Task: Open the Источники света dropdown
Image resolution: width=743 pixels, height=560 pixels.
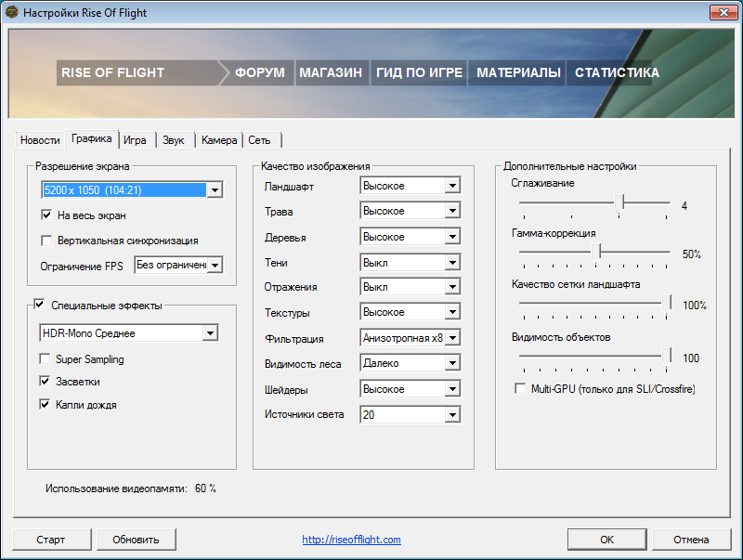Action: click(410, 414)
